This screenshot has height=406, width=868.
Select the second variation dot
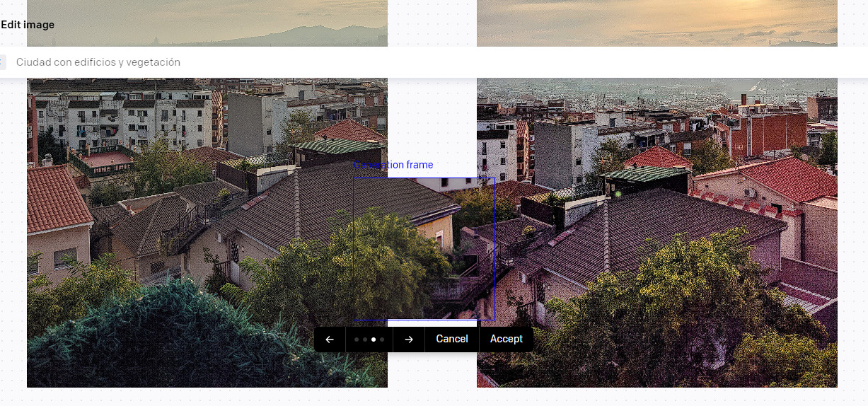[365, 340]
